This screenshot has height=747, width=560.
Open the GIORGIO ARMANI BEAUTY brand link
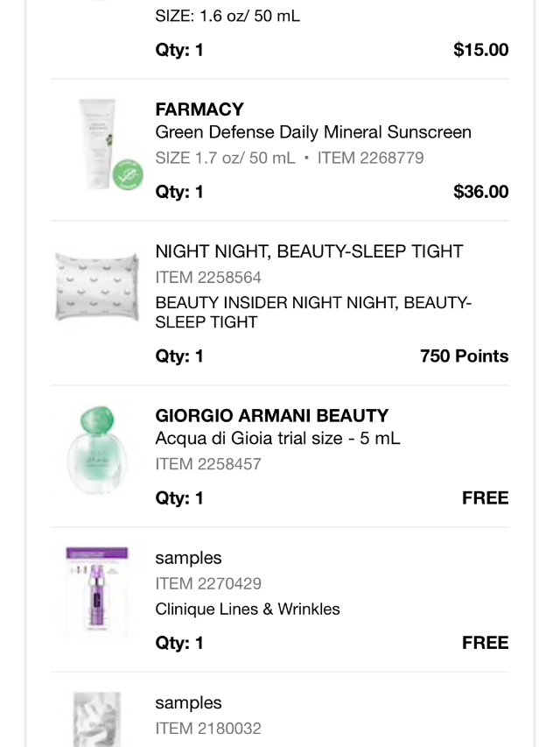[x=272, y=416]
